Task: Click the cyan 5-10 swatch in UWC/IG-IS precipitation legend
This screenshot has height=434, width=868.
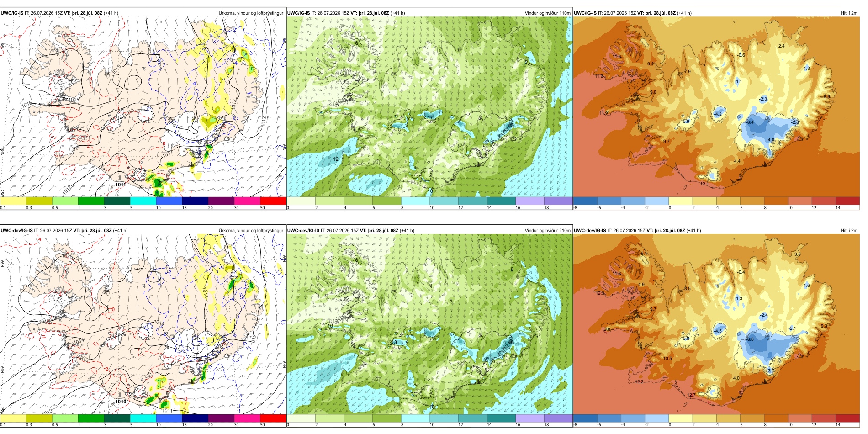Action: [x=143, y=201]
